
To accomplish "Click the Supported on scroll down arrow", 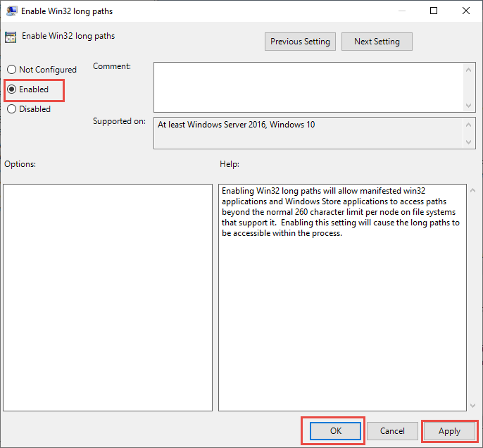I will pyautogui.click(x=470, y=143).
